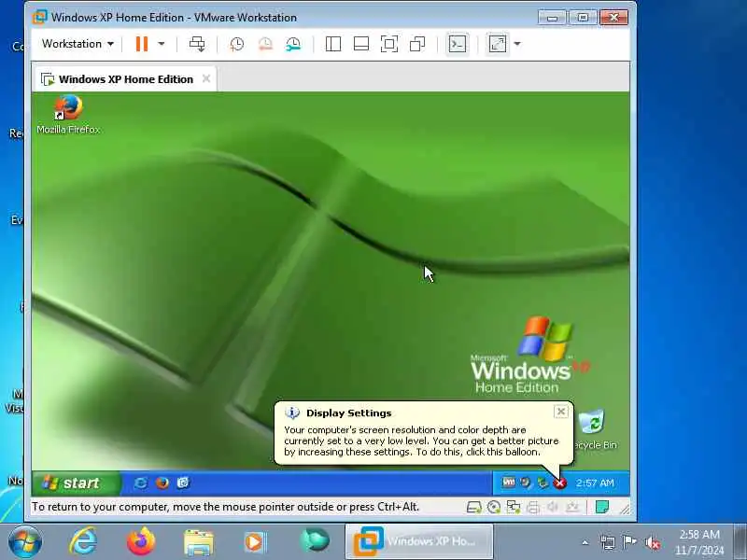
Task: Click the CD/DVD device status icon
Action: click(494, 508)
